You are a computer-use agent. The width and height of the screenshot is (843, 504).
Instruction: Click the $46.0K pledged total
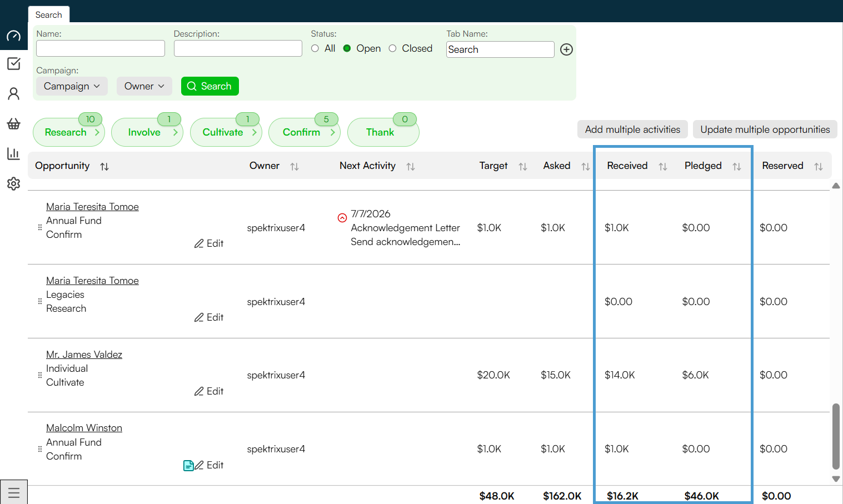pos(701,496)
